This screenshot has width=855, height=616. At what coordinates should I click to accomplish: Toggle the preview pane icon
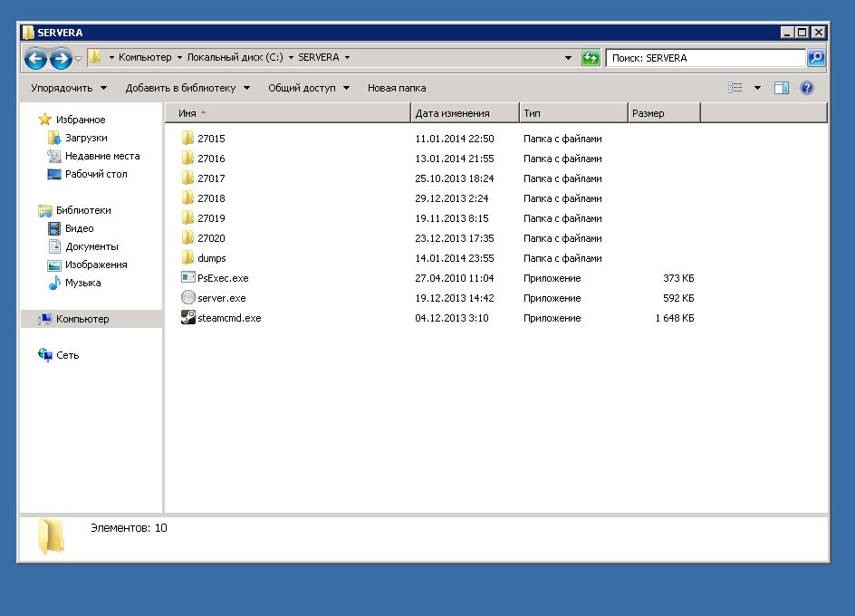pos(782,88)
